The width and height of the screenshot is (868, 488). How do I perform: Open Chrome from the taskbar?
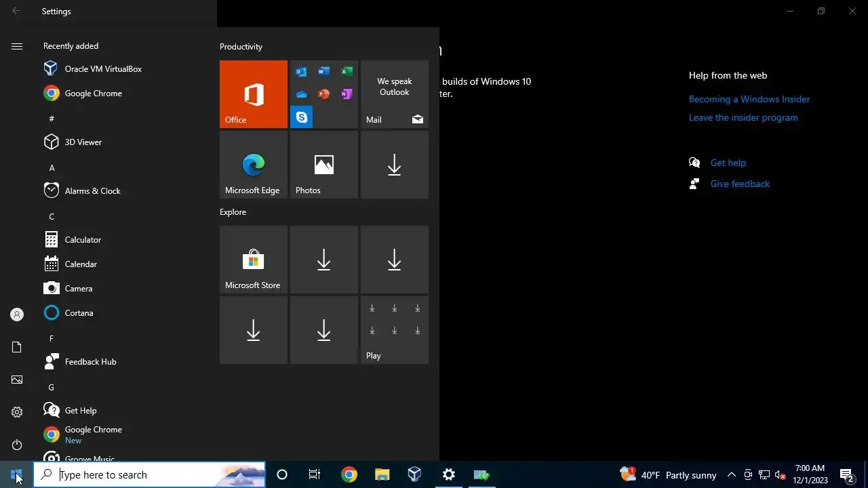[349, 474]
